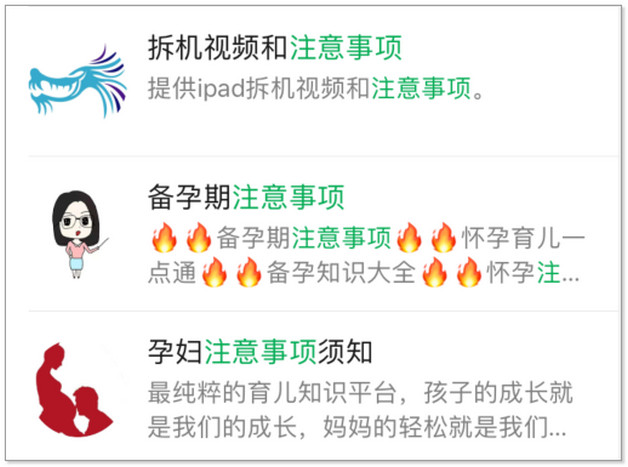This screenshot has height=467, width=628.
Task: Open the blue dragon logo avatar
Action: [78, 81]
